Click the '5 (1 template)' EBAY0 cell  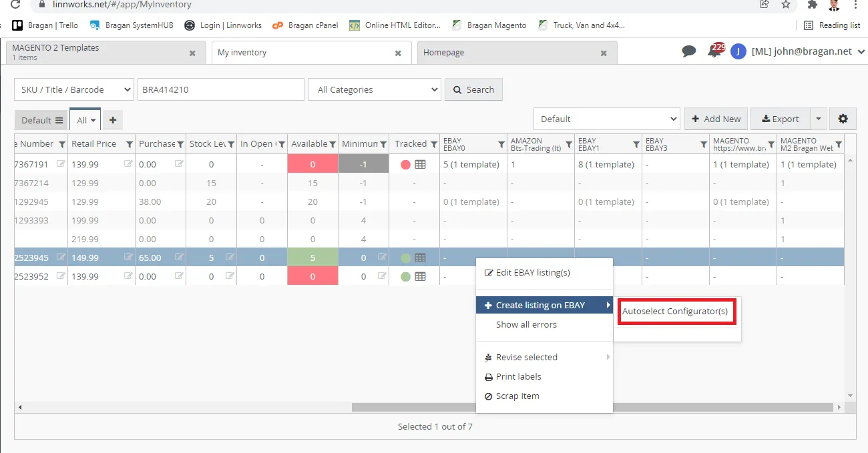[471, 164]
